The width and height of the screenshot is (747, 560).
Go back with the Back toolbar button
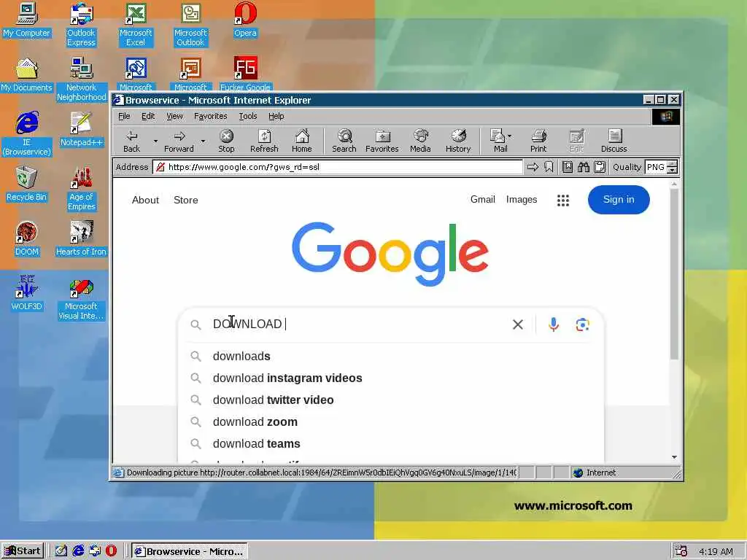[x=131, y=141]
